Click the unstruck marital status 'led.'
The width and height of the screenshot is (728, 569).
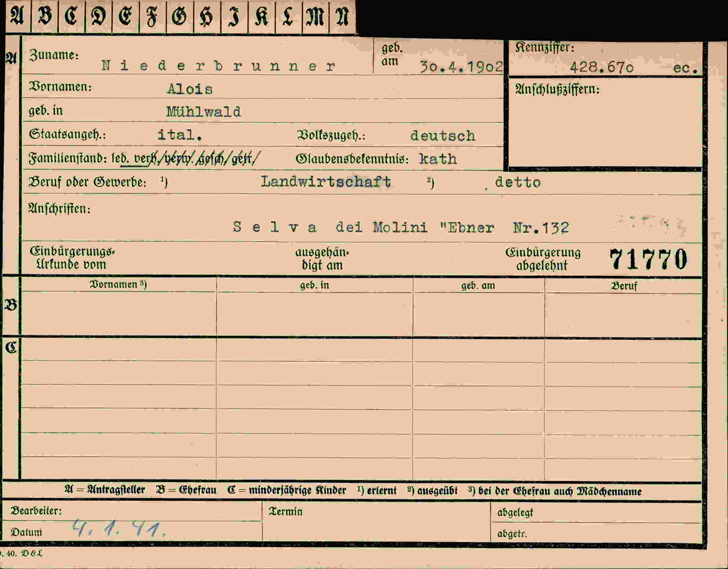click(120, 158)
